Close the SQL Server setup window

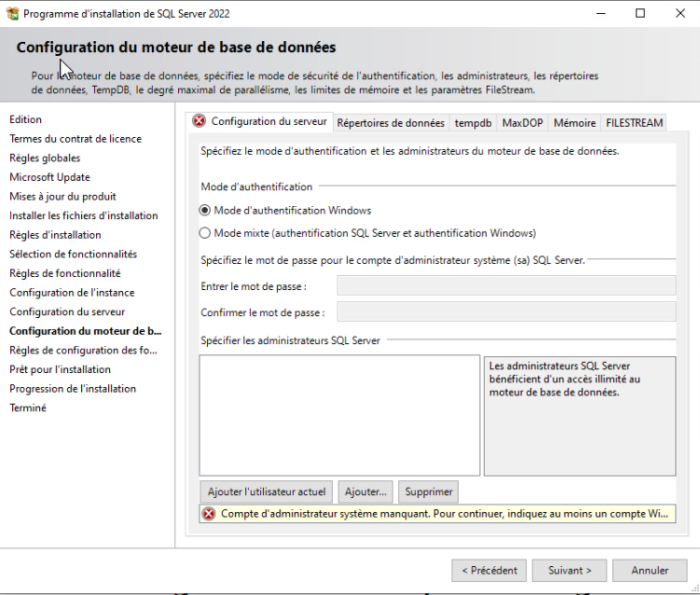tap(679, 13)
